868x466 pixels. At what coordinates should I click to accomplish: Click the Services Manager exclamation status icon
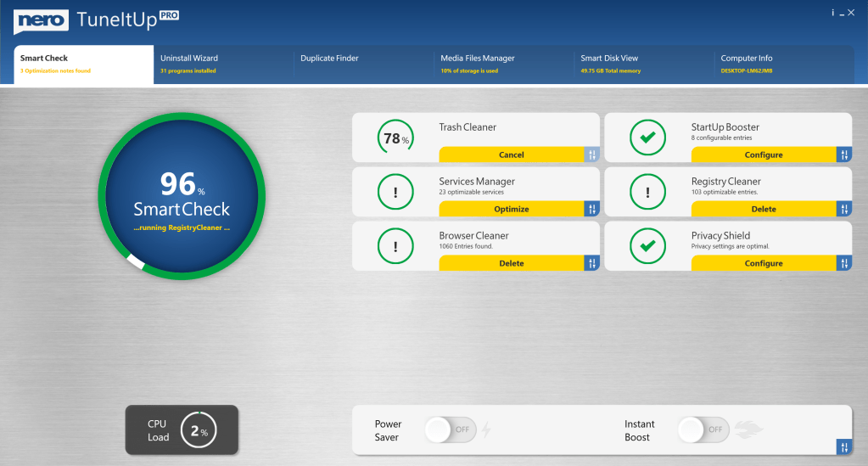[395, 192]
